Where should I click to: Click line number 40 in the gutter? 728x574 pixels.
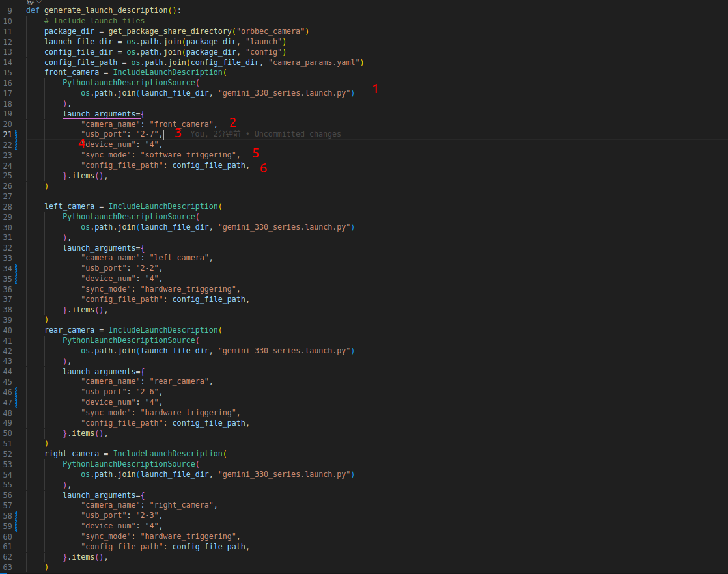pos(8,330)
